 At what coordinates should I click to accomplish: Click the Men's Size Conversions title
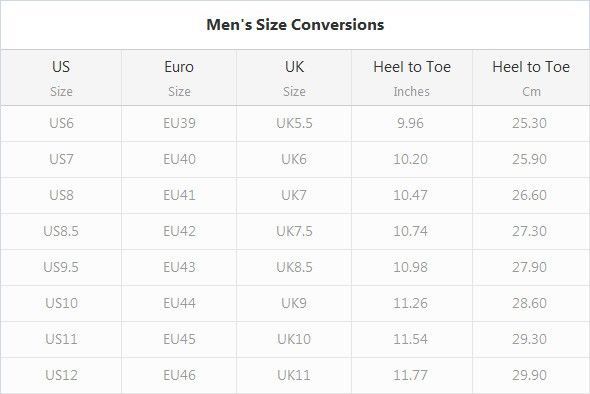(295, 25)
